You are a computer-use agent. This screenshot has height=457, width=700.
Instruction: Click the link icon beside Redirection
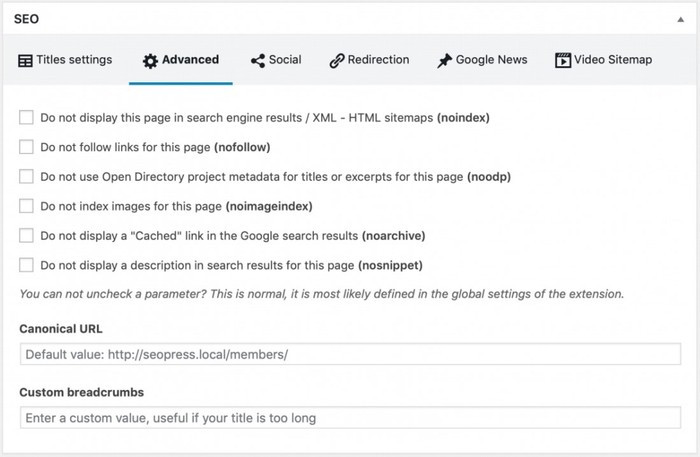(x=337, y=61)
